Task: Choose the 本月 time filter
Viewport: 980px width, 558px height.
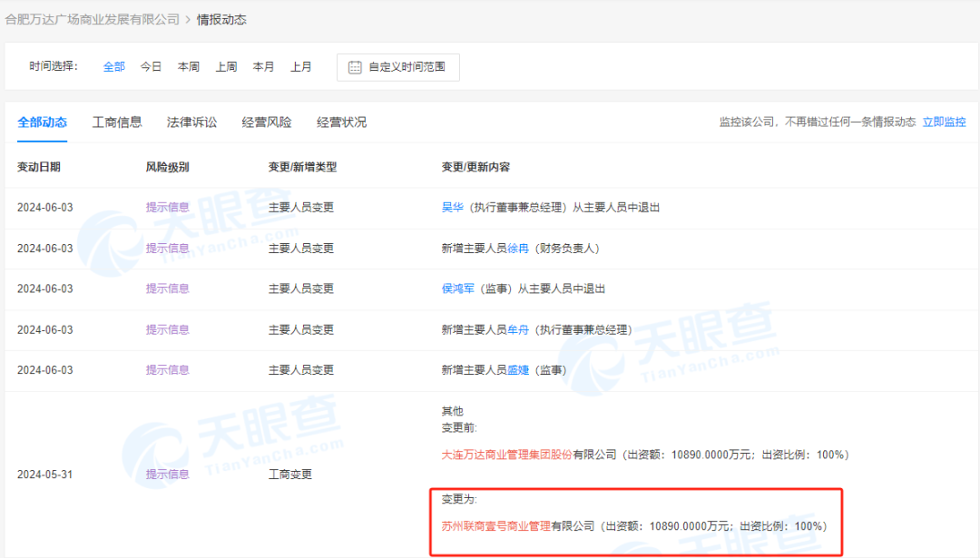Action: pos(263,66)
